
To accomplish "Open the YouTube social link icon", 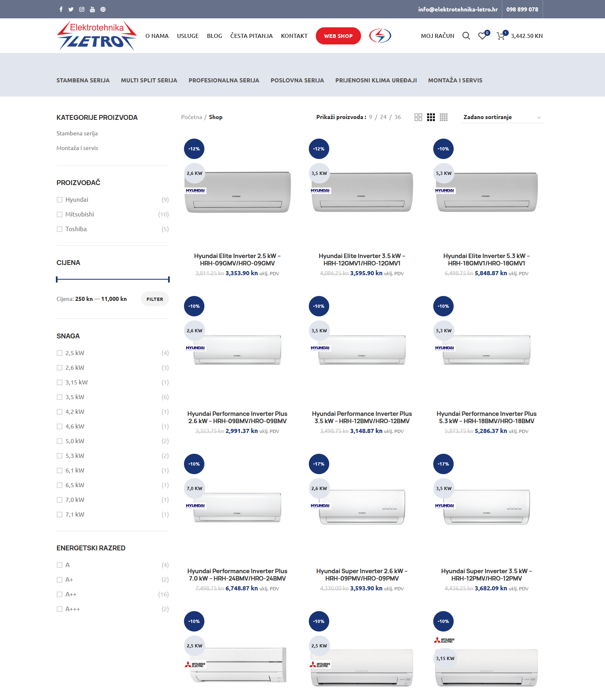I will click(x=92, y=9).
